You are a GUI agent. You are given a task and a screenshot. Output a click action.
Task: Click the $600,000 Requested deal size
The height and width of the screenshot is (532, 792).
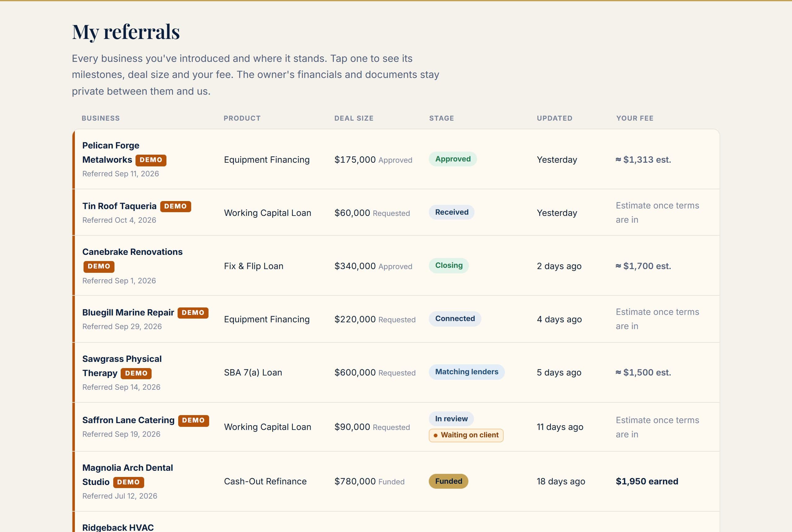click(x=375, y=373)
